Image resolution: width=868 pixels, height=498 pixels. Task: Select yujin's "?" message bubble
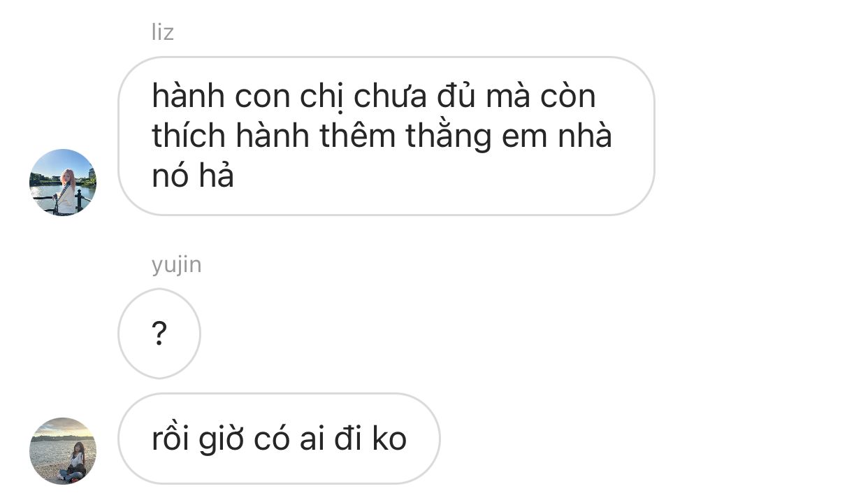(x=159, y=334)
